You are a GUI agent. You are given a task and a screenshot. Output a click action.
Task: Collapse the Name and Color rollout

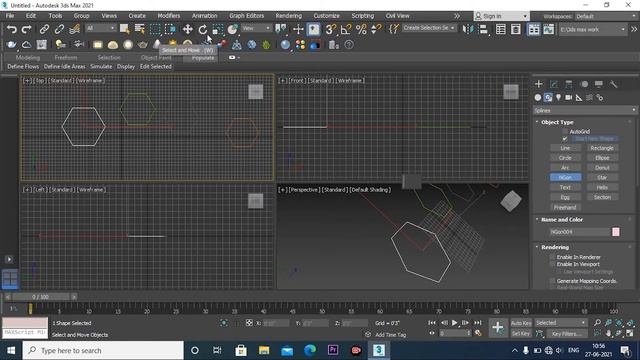(x=562, y=220)
